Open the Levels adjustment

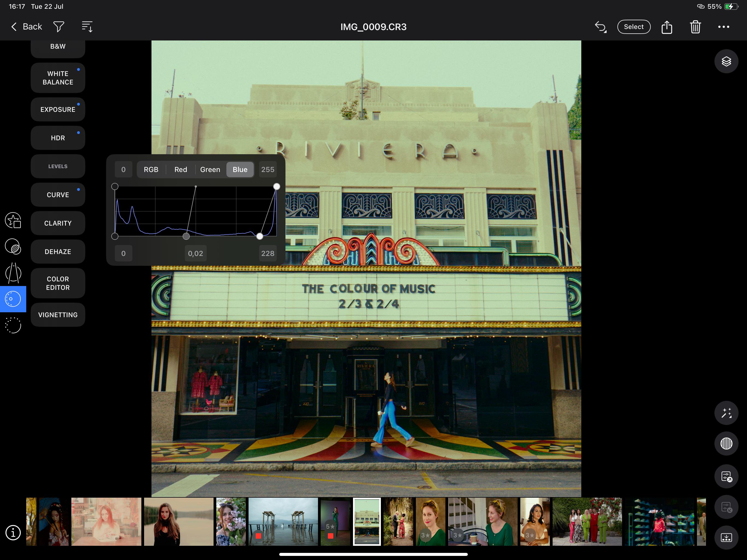coord(58,166)
